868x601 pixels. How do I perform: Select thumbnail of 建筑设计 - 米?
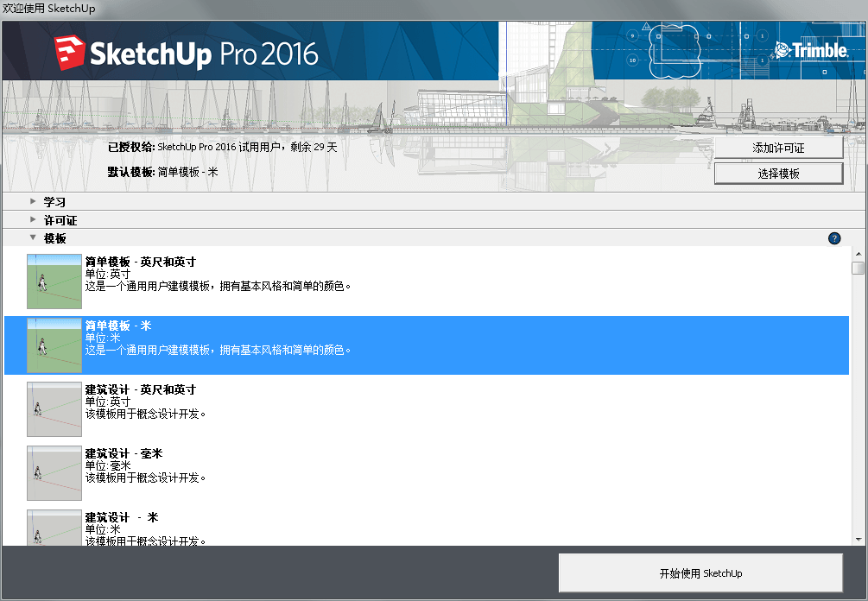(x=54, y=528)
